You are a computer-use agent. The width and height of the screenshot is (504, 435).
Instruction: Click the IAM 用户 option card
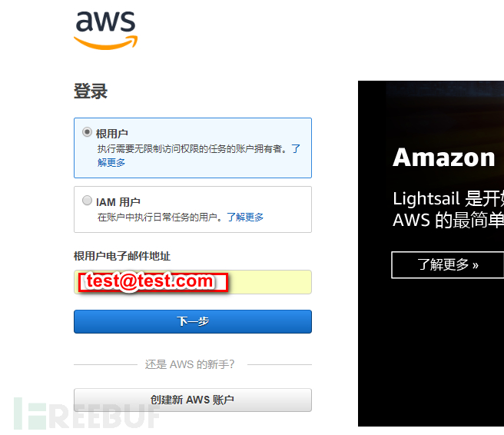tap(193, 209)
